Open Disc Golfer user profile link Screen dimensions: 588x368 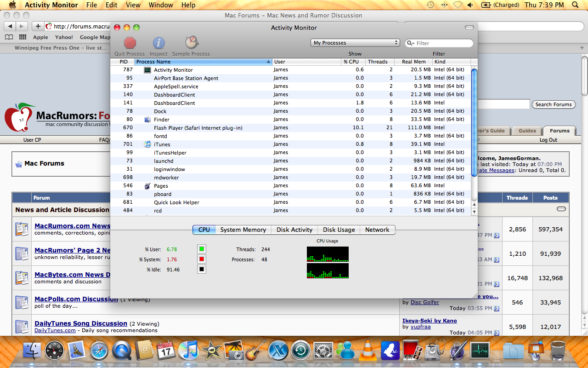425,302
